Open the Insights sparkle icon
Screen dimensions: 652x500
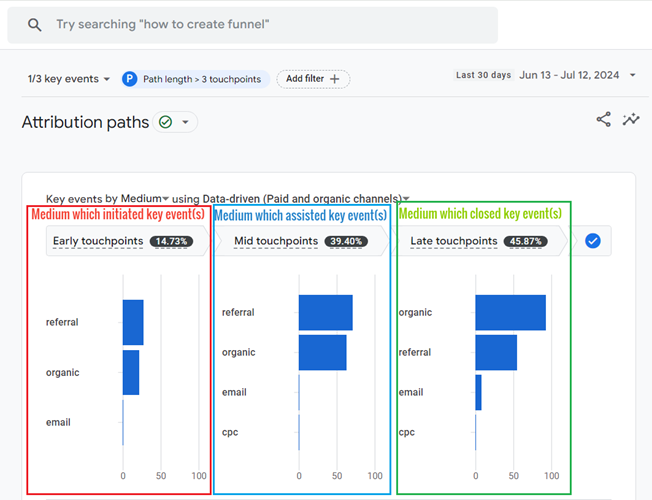tap(631, 119)
